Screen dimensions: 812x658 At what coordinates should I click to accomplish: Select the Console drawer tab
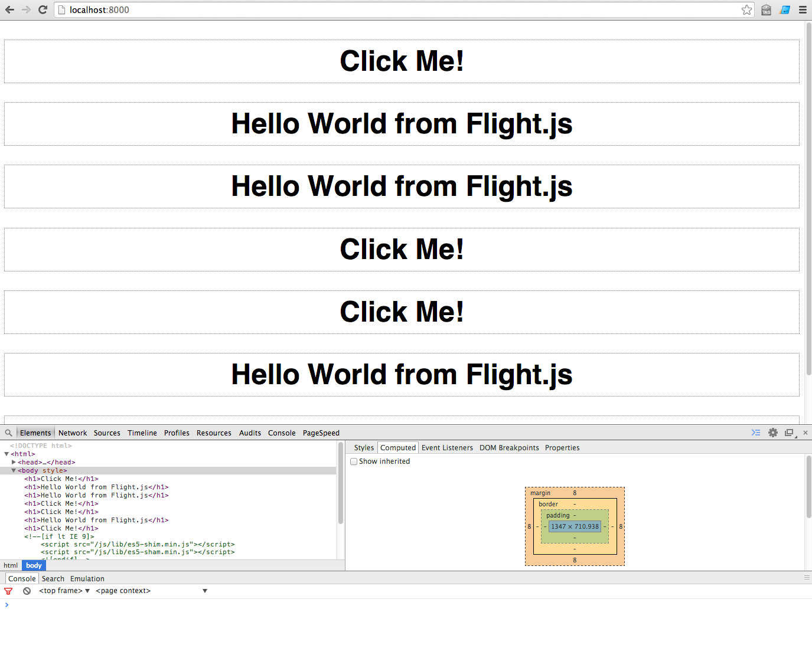tap(22, 579)
